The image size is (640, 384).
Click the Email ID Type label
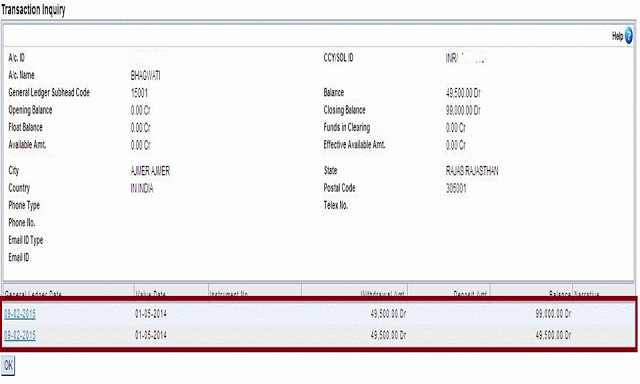click(x=26, y=240)
